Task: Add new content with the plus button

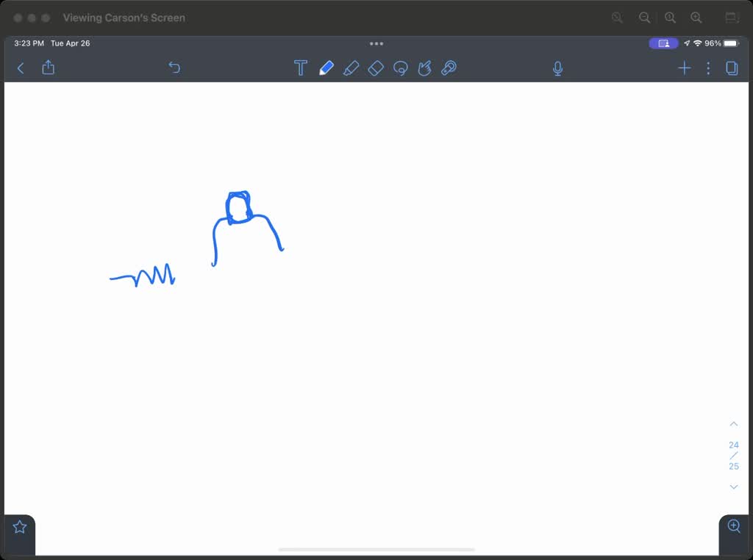Action: [x=684, y=68]
